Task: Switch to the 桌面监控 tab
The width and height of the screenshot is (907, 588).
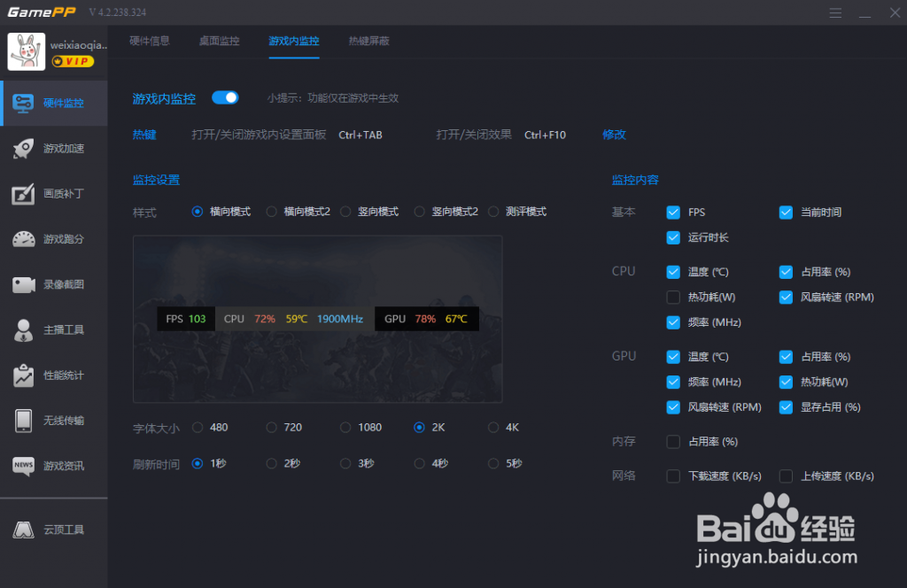Action: 219,41
